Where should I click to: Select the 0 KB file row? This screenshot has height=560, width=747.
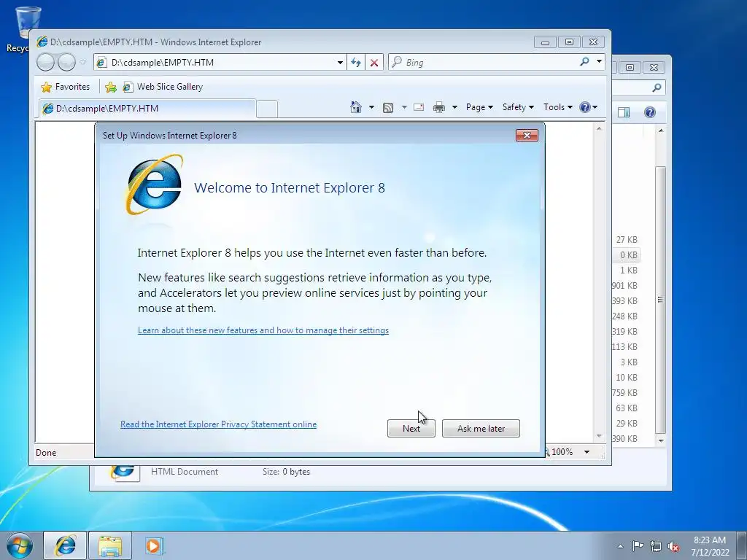[626, 255]
